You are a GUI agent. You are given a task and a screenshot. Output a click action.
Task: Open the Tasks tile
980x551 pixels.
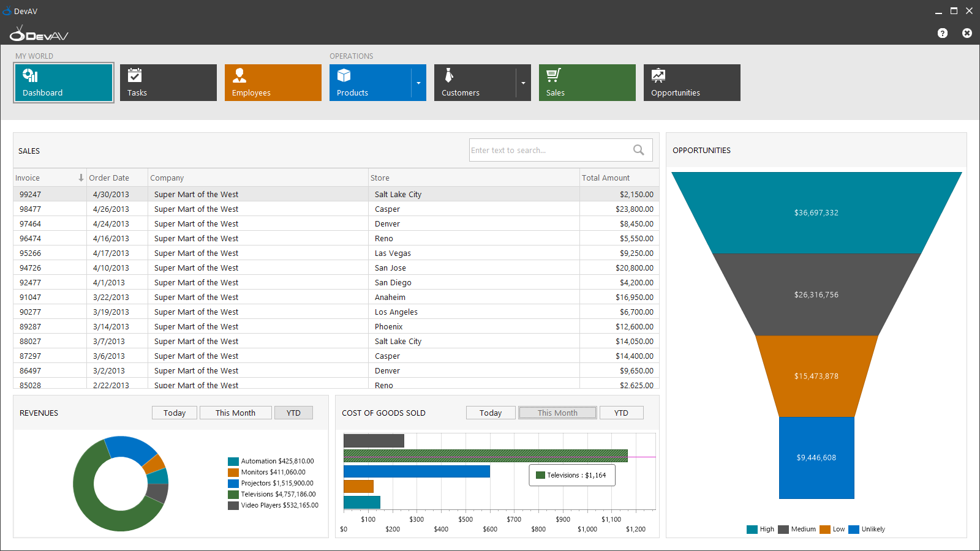tap(168, 83)
